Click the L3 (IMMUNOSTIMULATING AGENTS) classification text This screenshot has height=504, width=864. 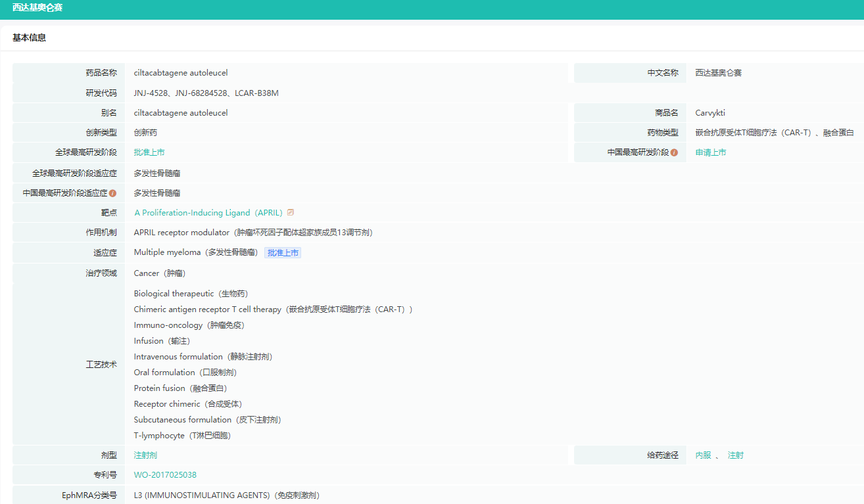[x=227, y=495]
